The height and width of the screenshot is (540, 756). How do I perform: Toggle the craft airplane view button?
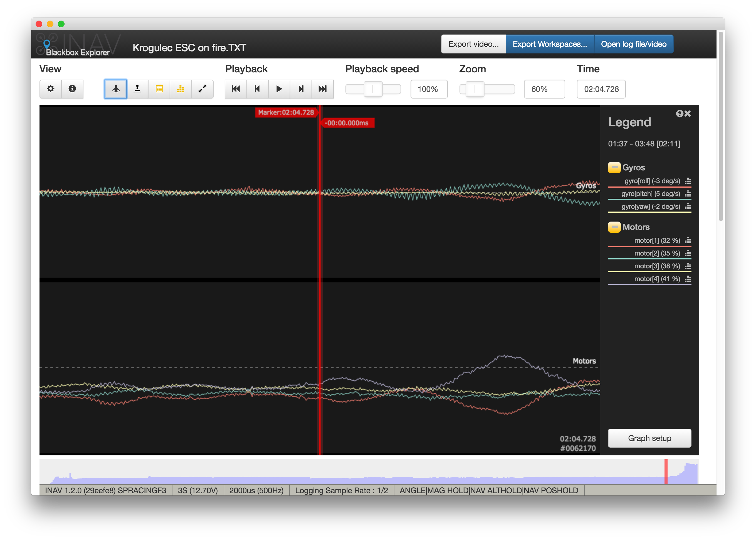click(x=116, y=89)
